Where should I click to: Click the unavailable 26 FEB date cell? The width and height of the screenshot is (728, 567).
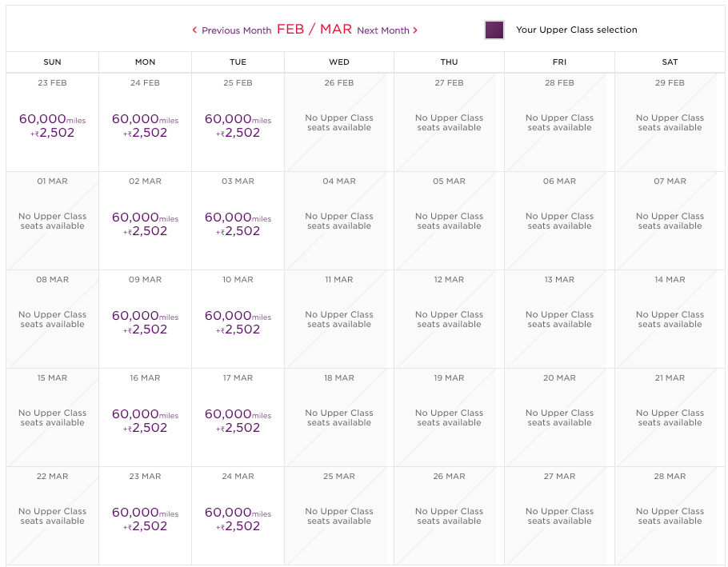pos(339,122)
